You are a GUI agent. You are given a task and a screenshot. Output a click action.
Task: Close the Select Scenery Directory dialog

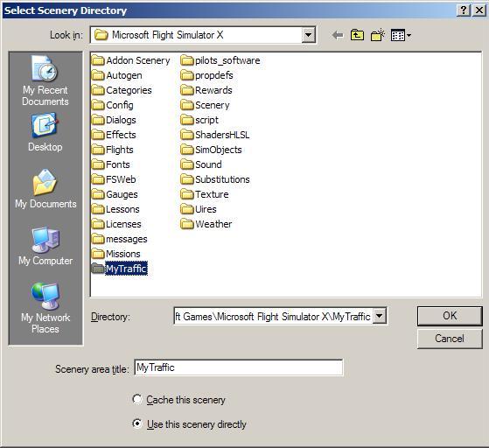click(x=479, y=10)
